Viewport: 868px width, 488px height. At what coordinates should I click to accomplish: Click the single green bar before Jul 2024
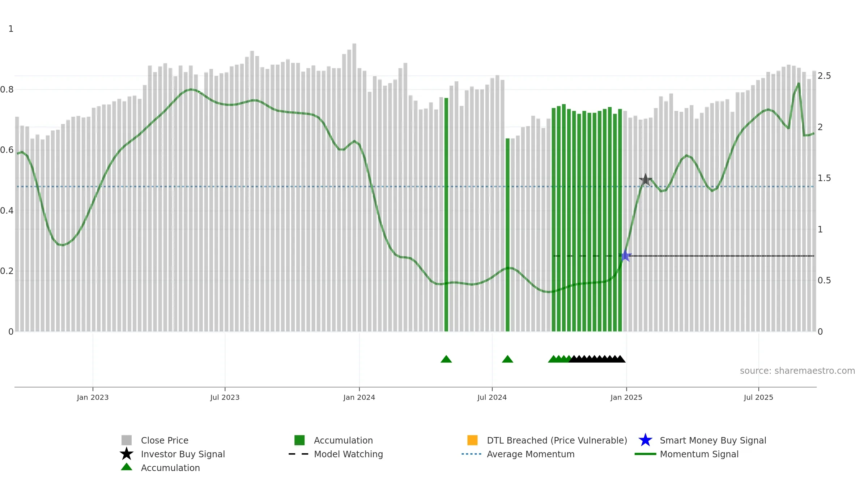(x=446, y=215)
